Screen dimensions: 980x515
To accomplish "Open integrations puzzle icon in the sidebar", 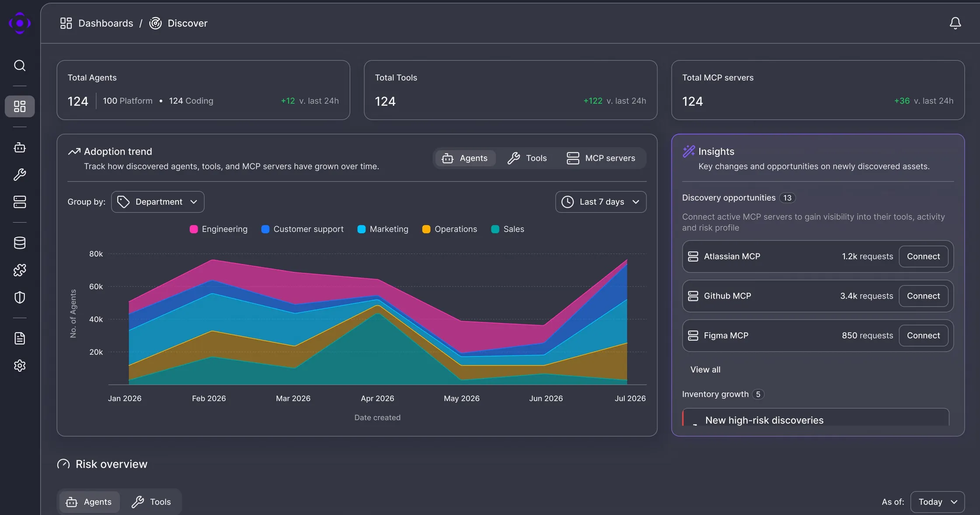I will click(x=20, y=270).
